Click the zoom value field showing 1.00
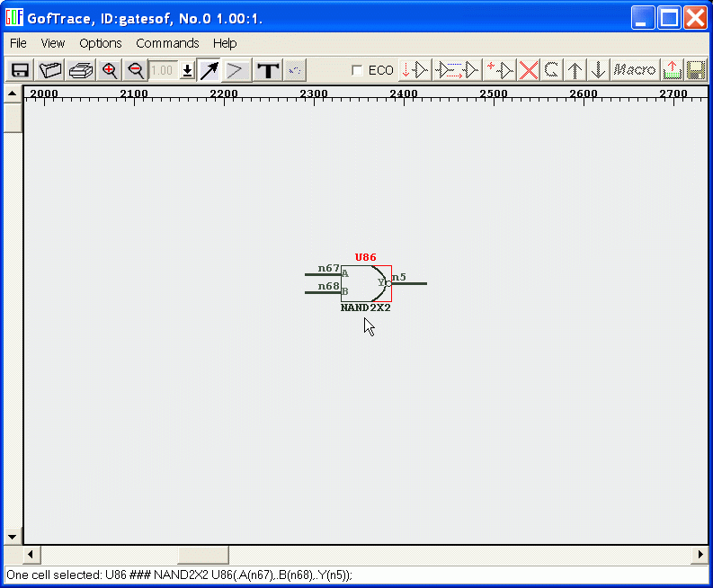 (x=163, y=70)
